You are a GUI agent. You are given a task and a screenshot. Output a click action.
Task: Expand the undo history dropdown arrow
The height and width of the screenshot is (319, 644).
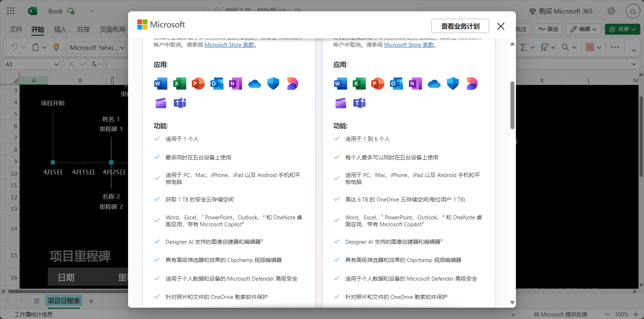[24, 47]
